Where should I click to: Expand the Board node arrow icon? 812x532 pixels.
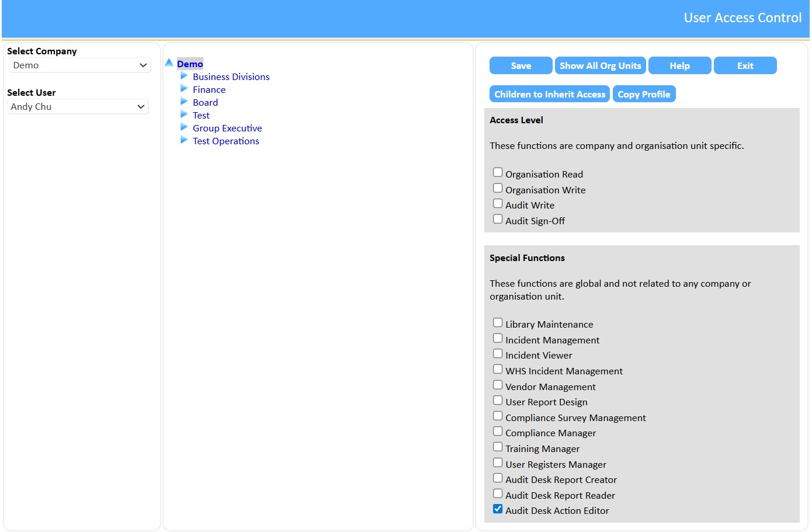tap(184, 102)
